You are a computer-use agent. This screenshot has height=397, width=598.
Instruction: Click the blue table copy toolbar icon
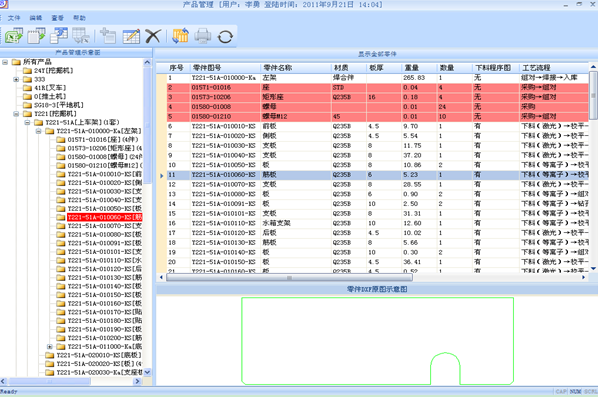click(x=59, y=36)
